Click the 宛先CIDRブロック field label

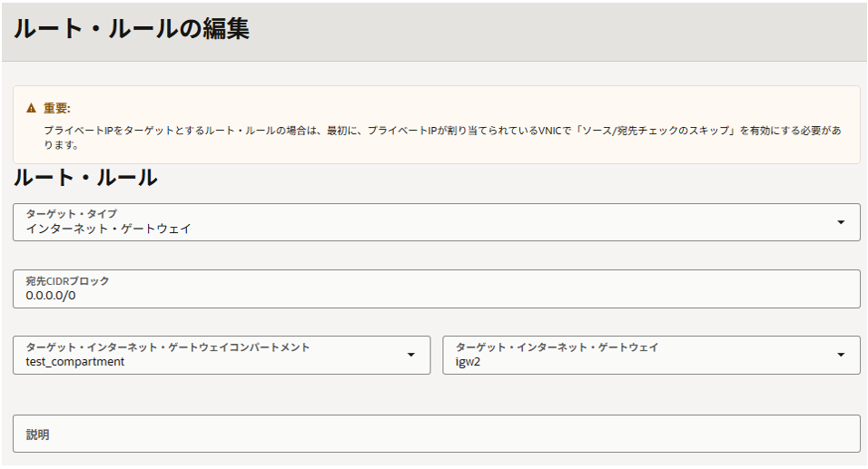(68, 281)
